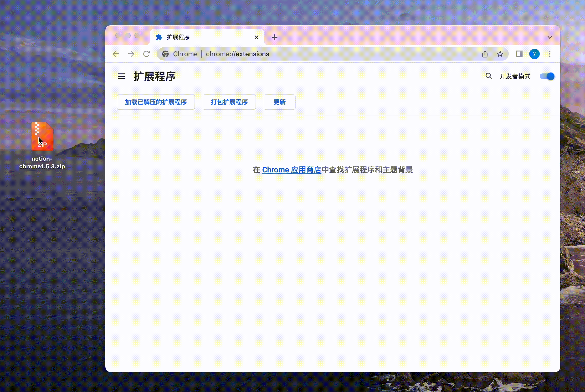Search extensions with magnifier icon
585x392 pixels.
click(x=488, y=76)
